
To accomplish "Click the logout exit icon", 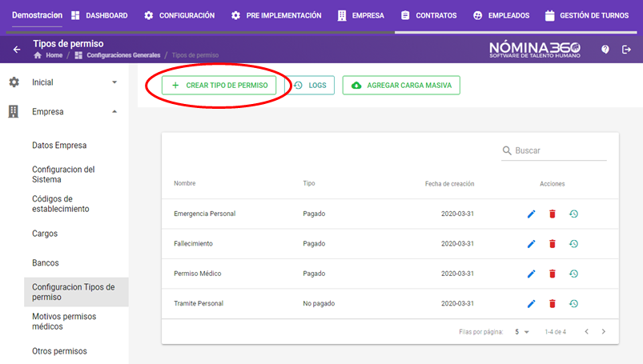I will point(626,50).
